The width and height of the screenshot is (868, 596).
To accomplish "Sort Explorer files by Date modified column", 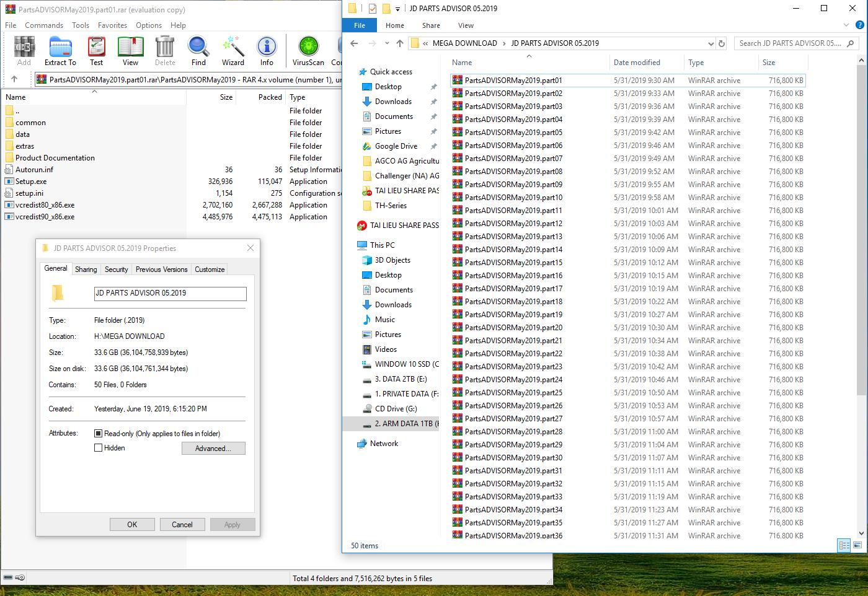I will (x=647, y=63).
